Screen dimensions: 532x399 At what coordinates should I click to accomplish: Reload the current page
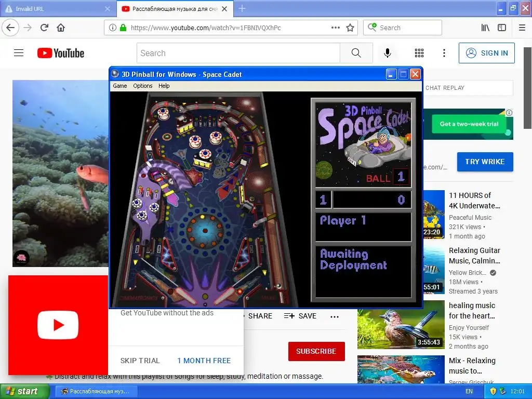[45, 28]
